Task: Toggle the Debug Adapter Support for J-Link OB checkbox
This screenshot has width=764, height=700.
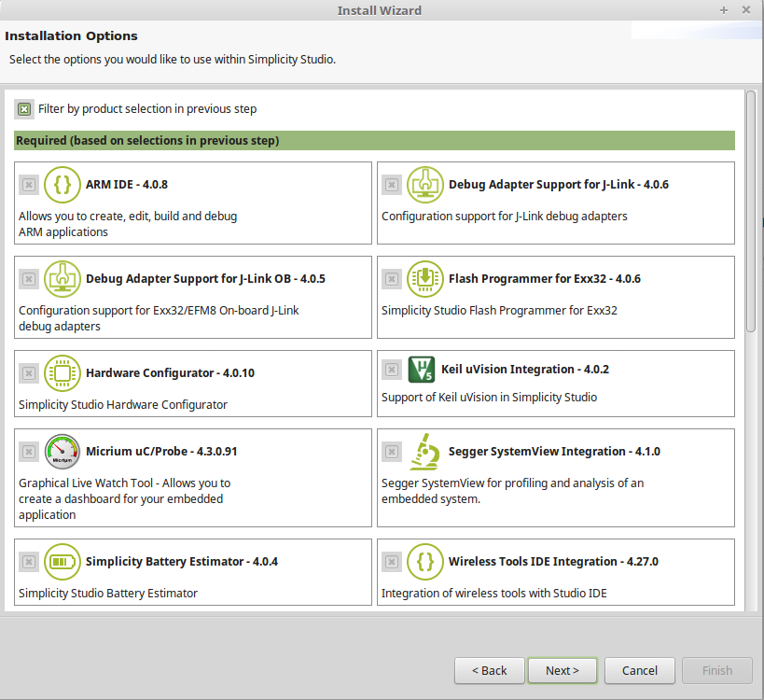Action: coord(28,278)
